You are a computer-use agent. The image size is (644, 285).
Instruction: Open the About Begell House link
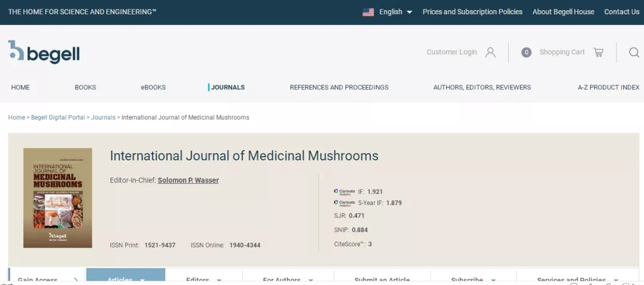[x=563, y=12]
